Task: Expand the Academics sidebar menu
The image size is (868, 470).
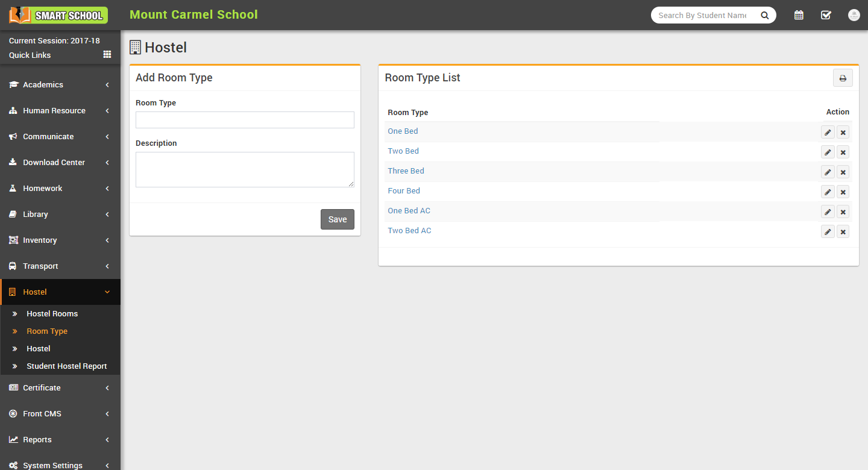Action: coord(60,85)
